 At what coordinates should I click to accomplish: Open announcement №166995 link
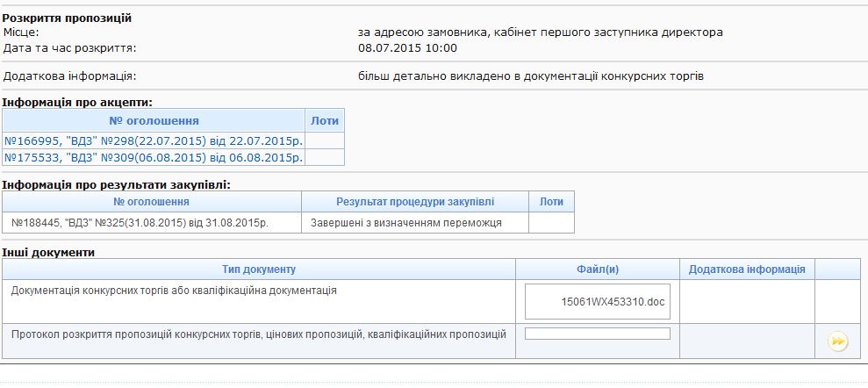pyautogui.click(x=154, y=140)
